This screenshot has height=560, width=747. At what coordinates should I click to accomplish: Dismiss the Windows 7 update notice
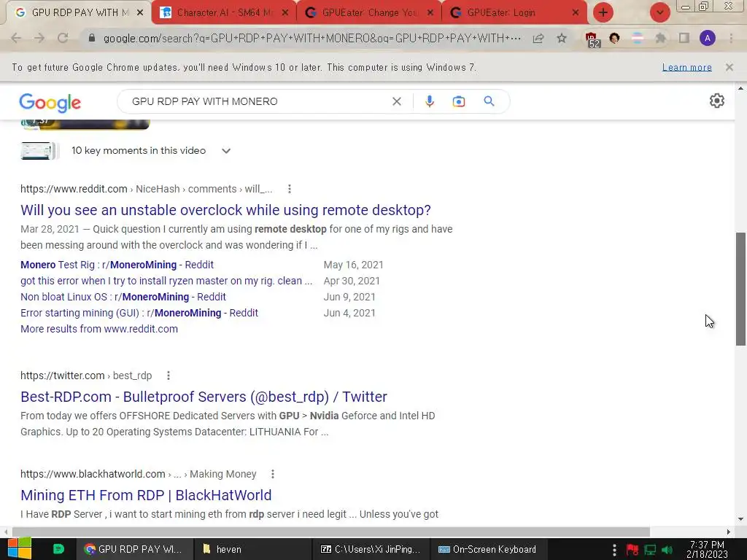[729, 67]
